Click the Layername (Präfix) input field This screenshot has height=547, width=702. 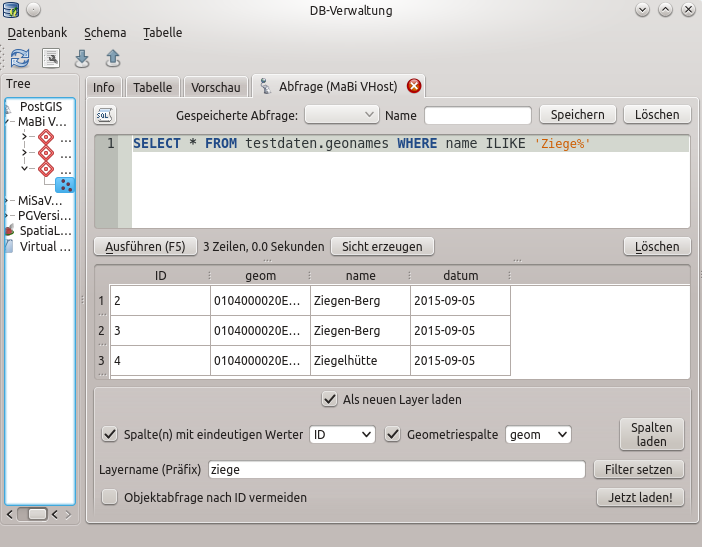tap(396, 469)
